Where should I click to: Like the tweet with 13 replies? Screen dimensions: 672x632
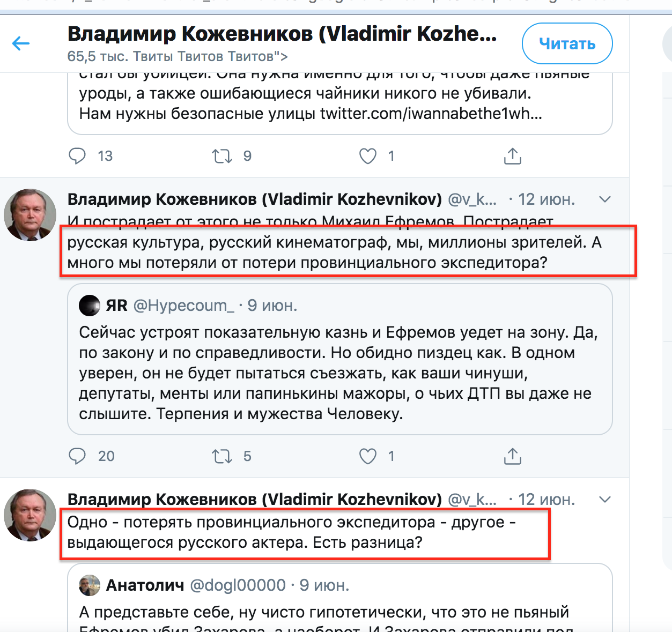(367, 156)
